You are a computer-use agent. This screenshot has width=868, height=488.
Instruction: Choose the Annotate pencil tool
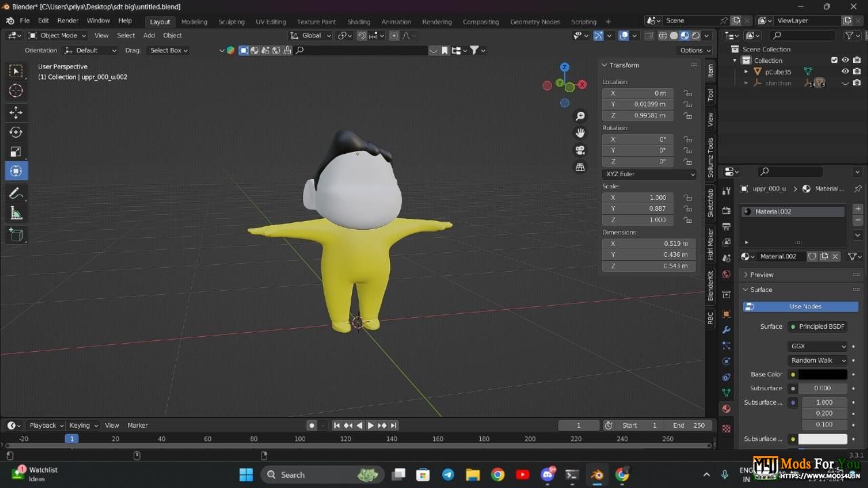pyautogui.click(x=16, y=193)
